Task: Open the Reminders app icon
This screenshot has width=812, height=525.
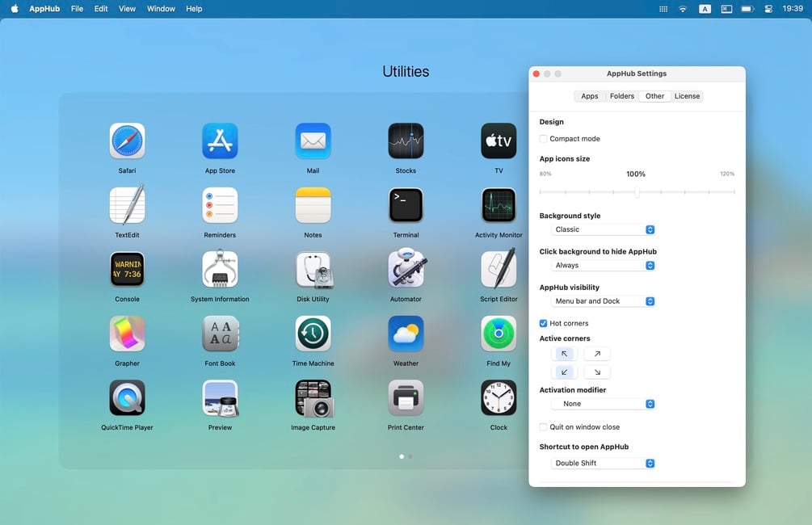Action: tap(220, 205)
